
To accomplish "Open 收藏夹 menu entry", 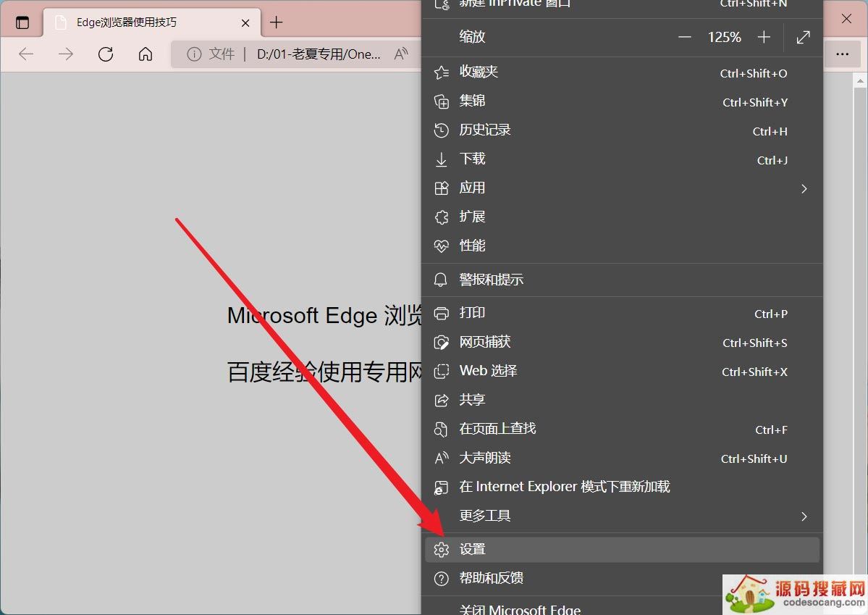I will point(479,72).
